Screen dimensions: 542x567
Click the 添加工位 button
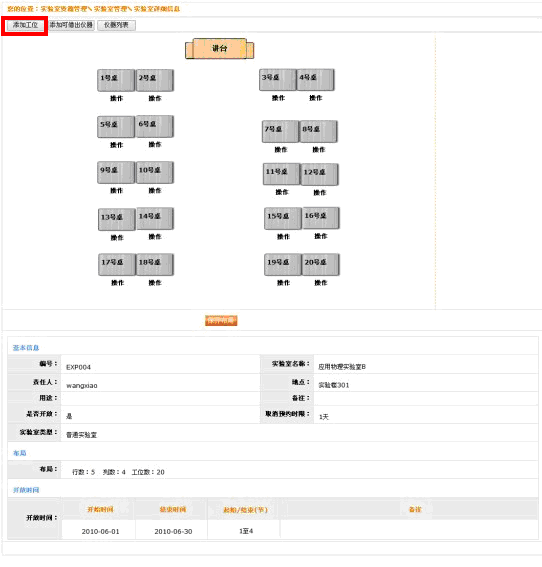pyautogui.click(x=25, y=25)
